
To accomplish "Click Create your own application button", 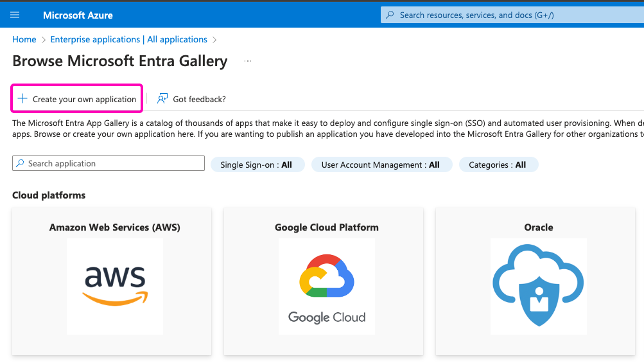I will (x=84, y=100).
